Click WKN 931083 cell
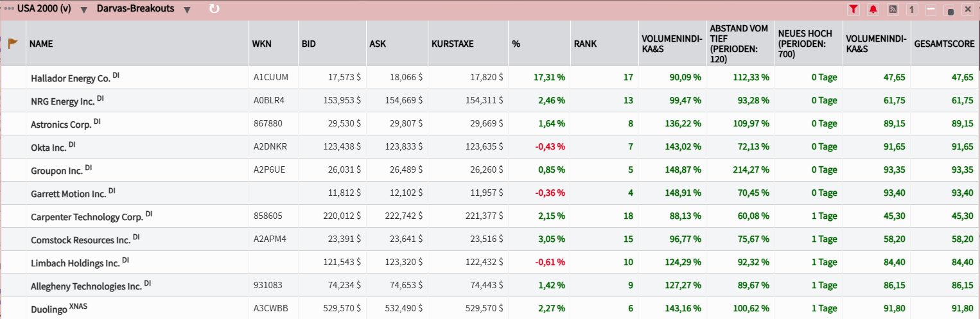 (x=268, y=286)
